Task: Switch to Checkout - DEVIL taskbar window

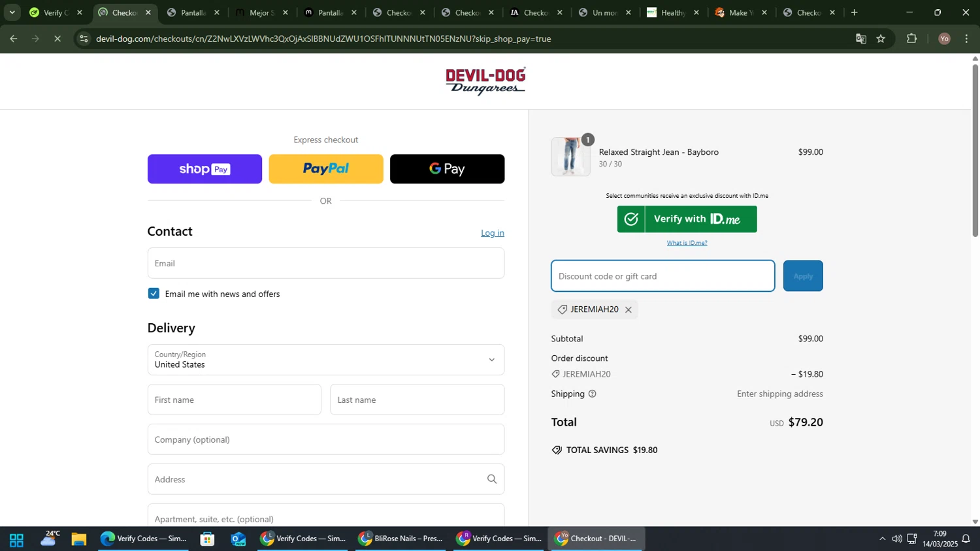Action: click(596, 539)
